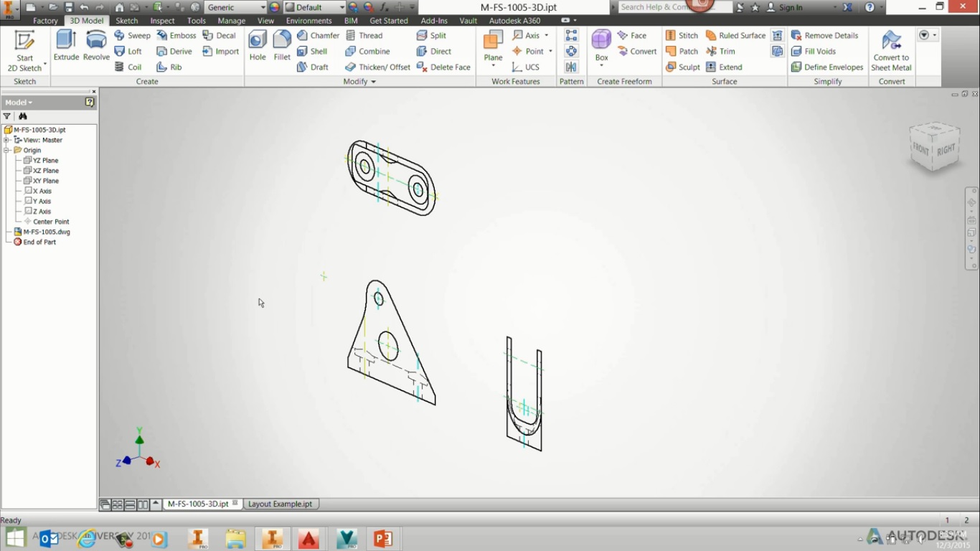Viewport: 980px width, 551px height.
Task: Click the ViewCube Front face
Action: [921, 149]
